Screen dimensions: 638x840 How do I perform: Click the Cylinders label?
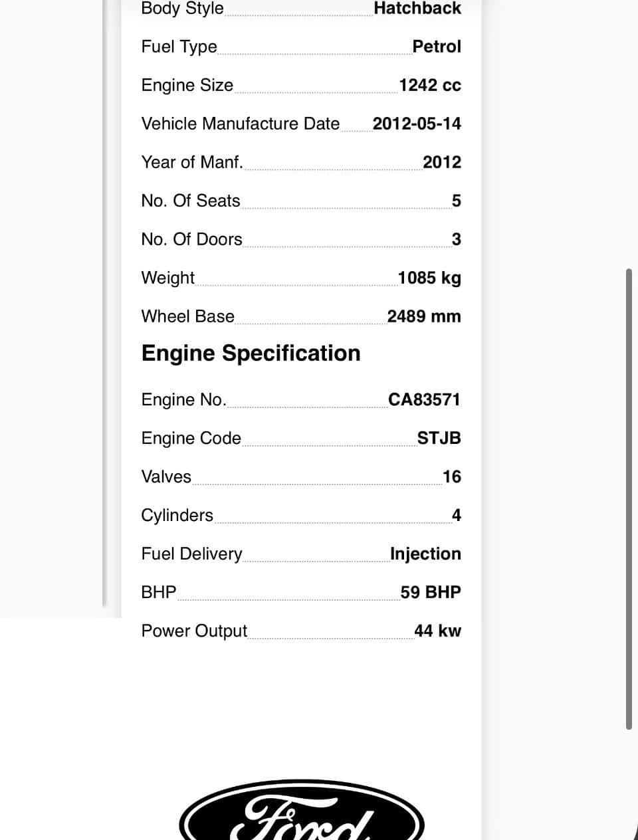click(x=177, y=515)
